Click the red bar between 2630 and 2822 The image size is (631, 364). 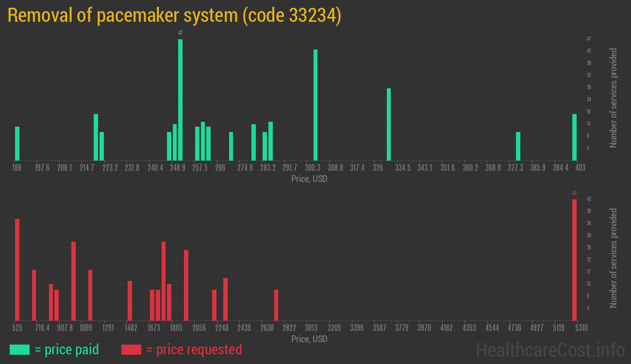coord(276,305)
